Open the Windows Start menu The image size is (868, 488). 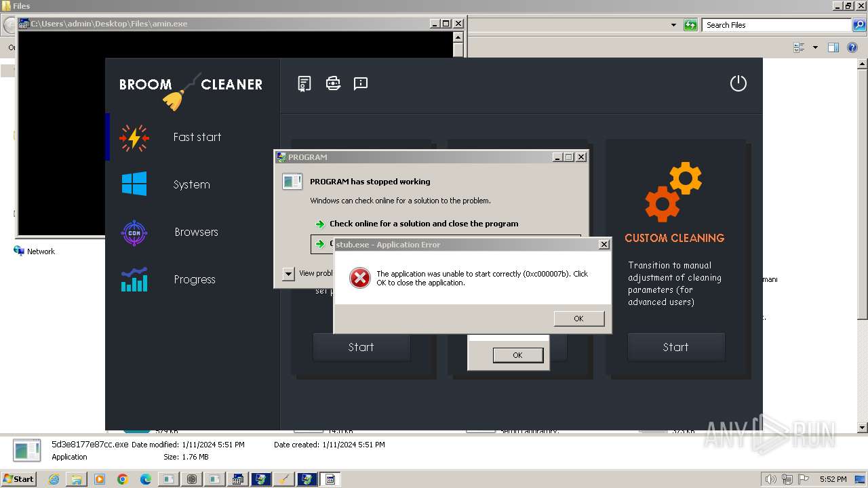[x=18, y=479]
